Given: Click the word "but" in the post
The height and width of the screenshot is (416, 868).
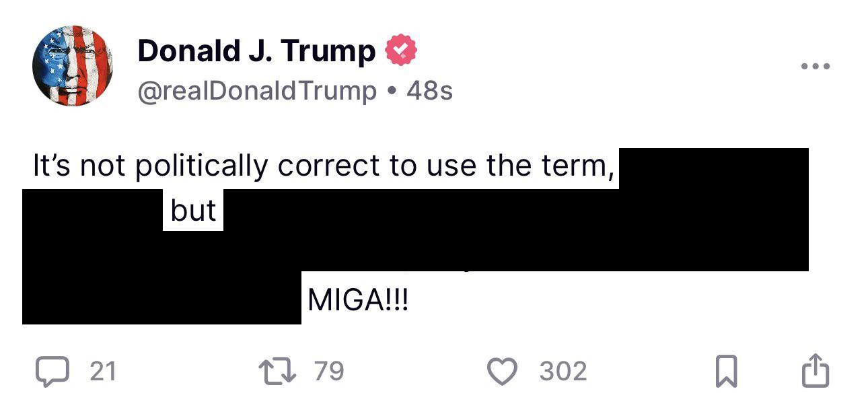Looking at the screenshot, I should click(x=193, y=211).
